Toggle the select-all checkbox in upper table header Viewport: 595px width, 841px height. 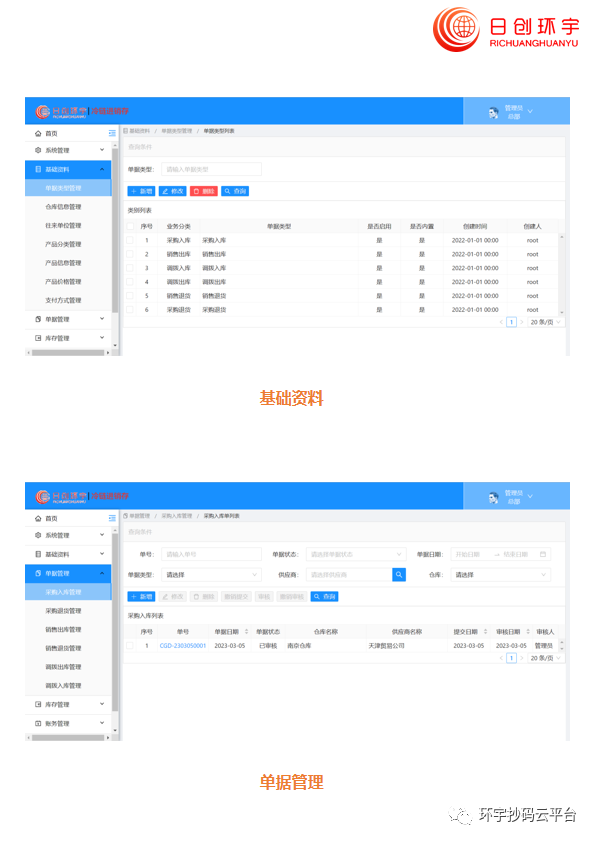tap(130, 226)
